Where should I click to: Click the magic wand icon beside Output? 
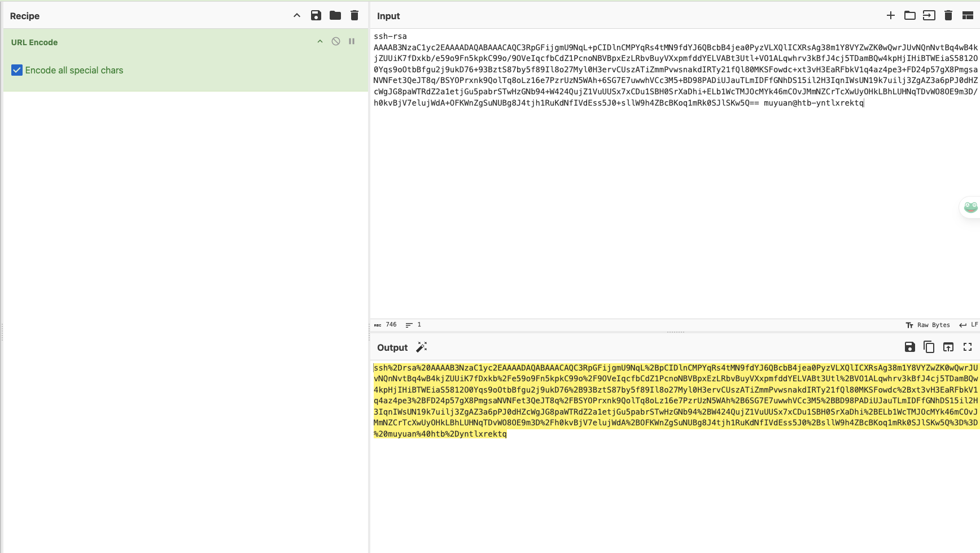point(422,347)
